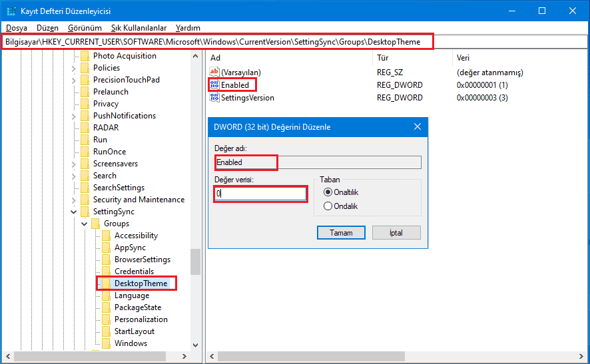
Task: Click the StartLayout folder icon
Action: (107, 331)
